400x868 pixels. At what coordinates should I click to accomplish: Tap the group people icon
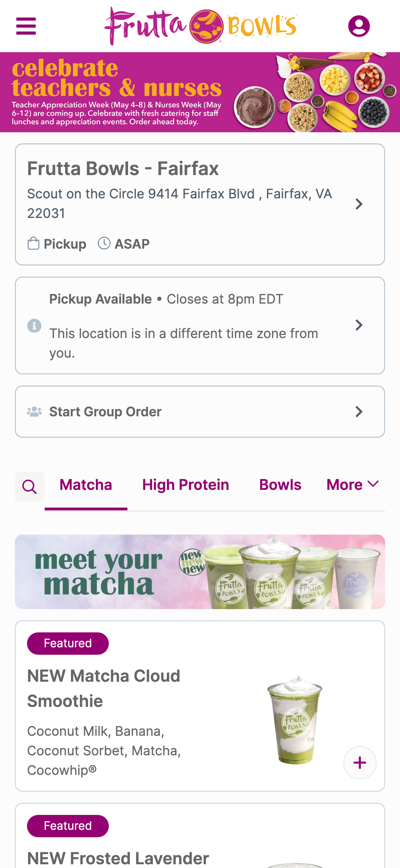[34, 411]
